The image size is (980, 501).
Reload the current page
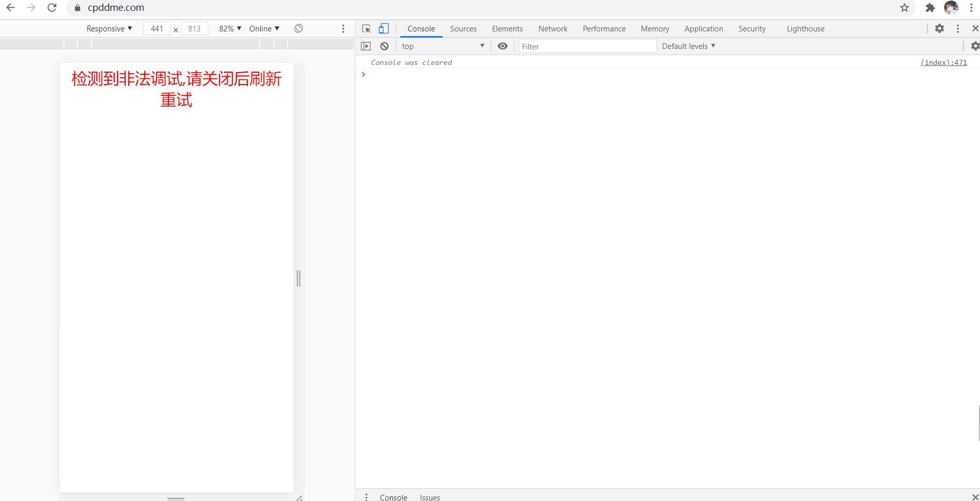[52, 8]
